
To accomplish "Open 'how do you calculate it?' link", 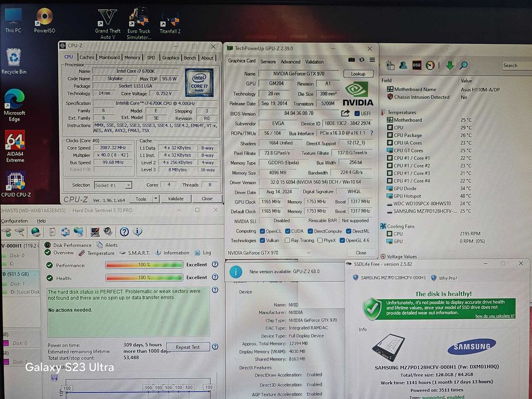I will coord(495,316).
